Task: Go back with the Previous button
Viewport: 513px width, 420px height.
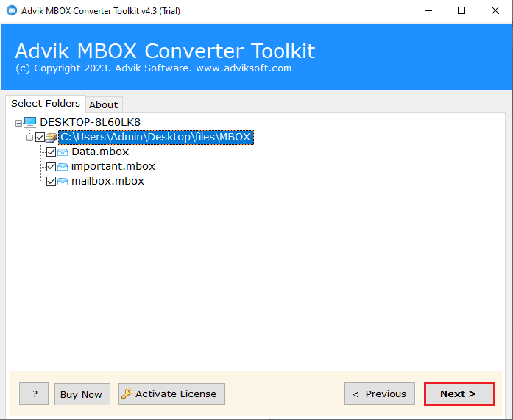Action: click(379, 394)
